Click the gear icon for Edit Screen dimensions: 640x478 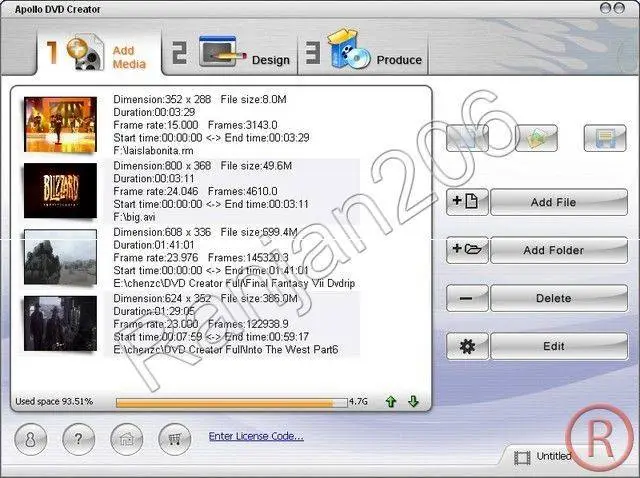tap(467, 346)
